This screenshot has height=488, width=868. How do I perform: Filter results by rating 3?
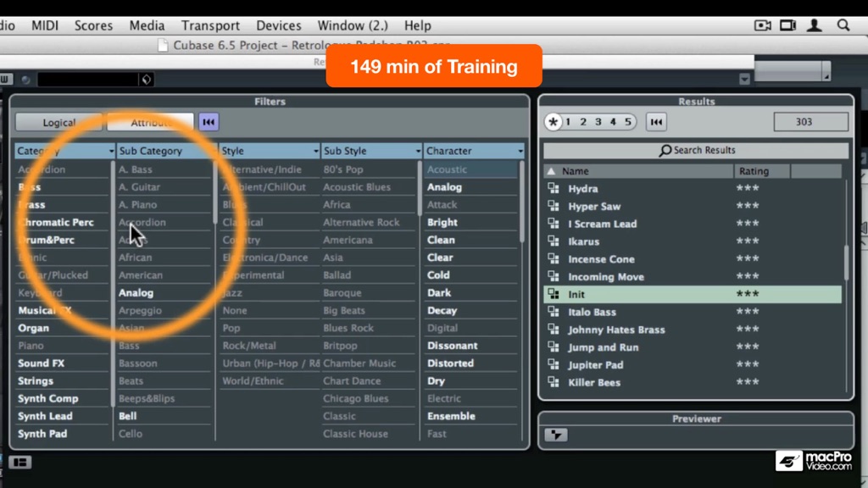click(598, 122)
